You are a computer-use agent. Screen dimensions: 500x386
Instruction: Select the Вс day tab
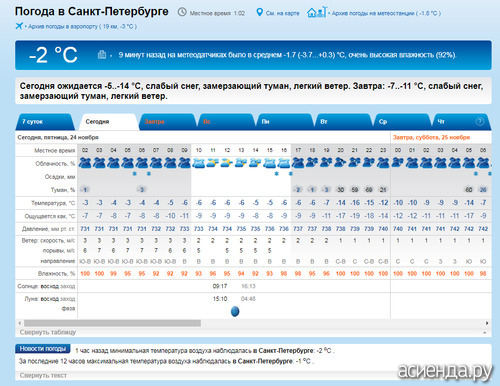(x=226, y=122)
